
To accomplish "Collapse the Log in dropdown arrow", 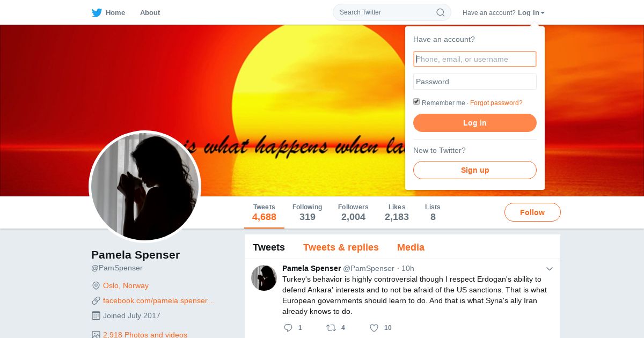I will tap(543, 13).
